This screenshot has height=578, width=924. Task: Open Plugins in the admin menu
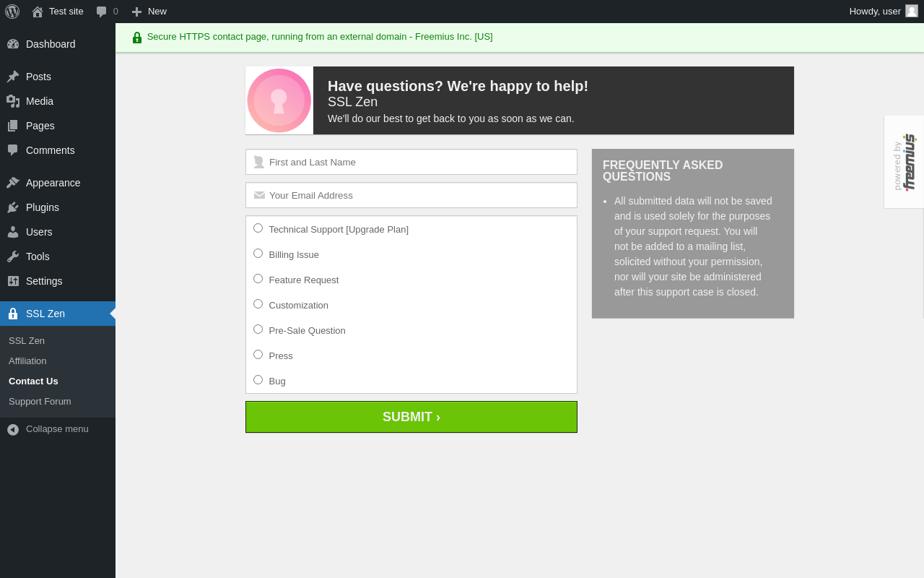pos(58,207)
